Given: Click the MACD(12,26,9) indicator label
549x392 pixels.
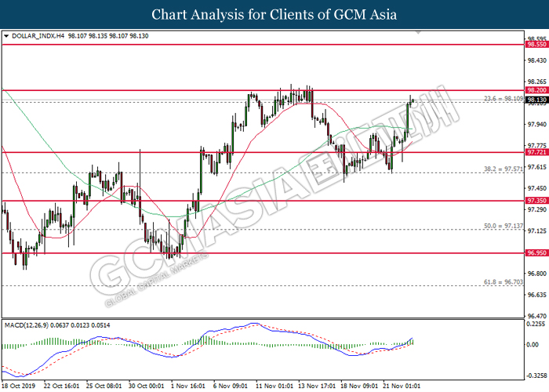Looking at the screenshot, I should click(x=27, y=325).
